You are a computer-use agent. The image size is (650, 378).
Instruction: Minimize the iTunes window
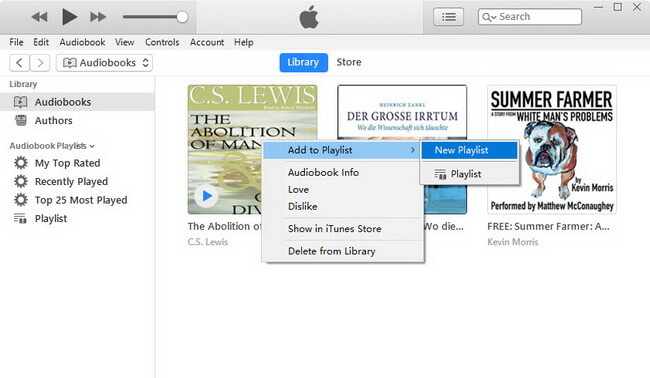(598, 7)
